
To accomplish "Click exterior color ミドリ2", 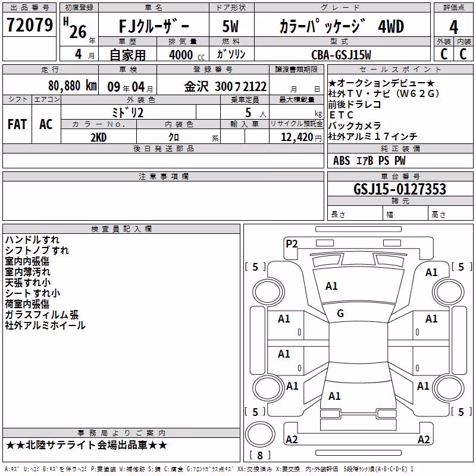I will point(127,113).
